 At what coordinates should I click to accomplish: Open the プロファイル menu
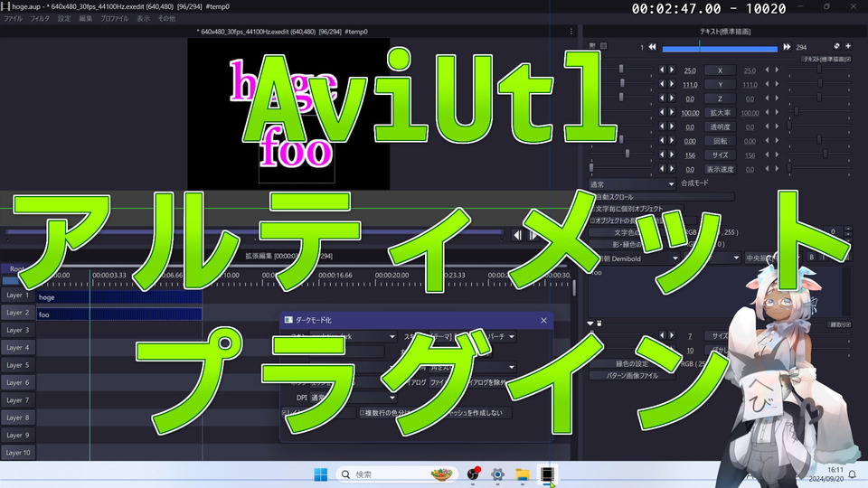(114, 19)
